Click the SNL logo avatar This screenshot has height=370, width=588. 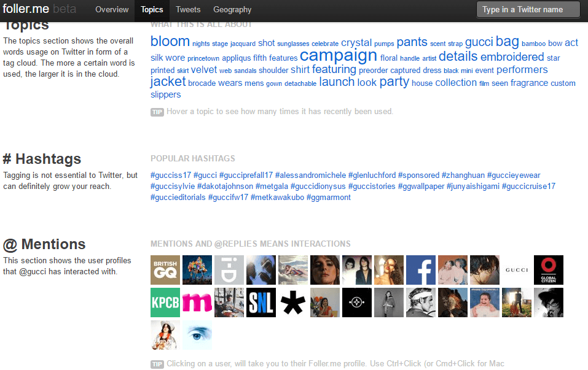pos(261,303)
